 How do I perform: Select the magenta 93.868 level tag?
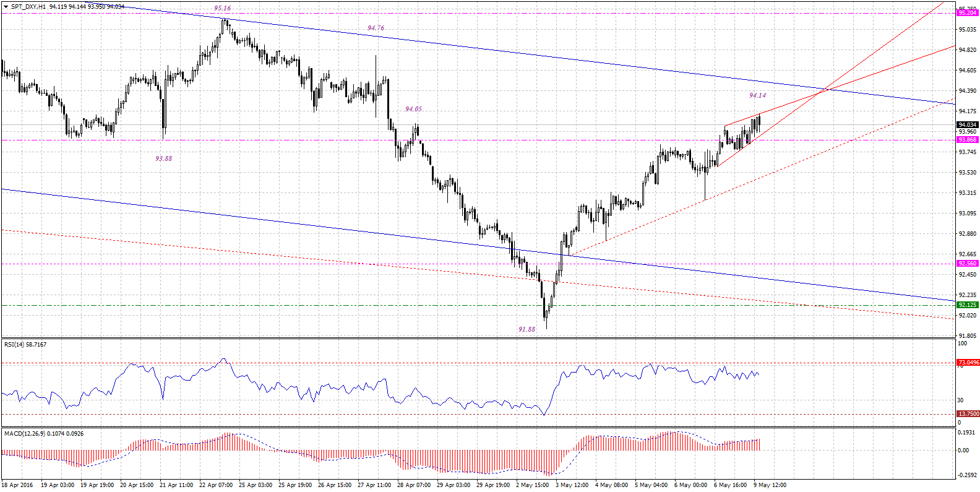click(x=967, y=140)
